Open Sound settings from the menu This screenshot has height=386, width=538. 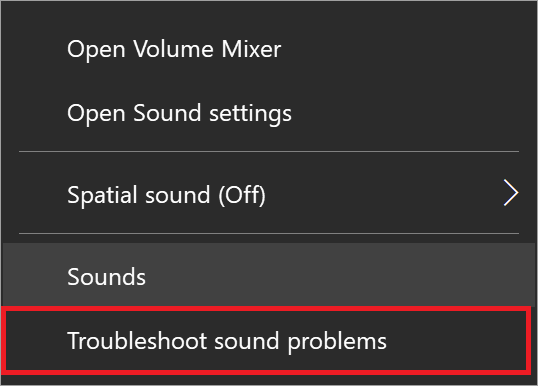click(x=269, y=113)
